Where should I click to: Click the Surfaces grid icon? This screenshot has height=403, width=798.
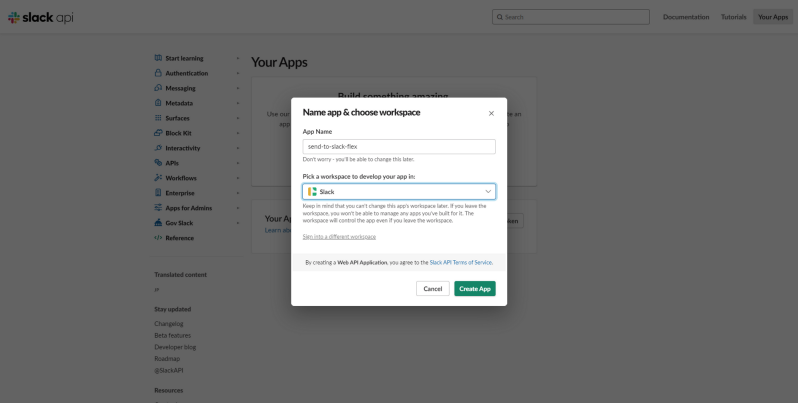pos(158,118)
